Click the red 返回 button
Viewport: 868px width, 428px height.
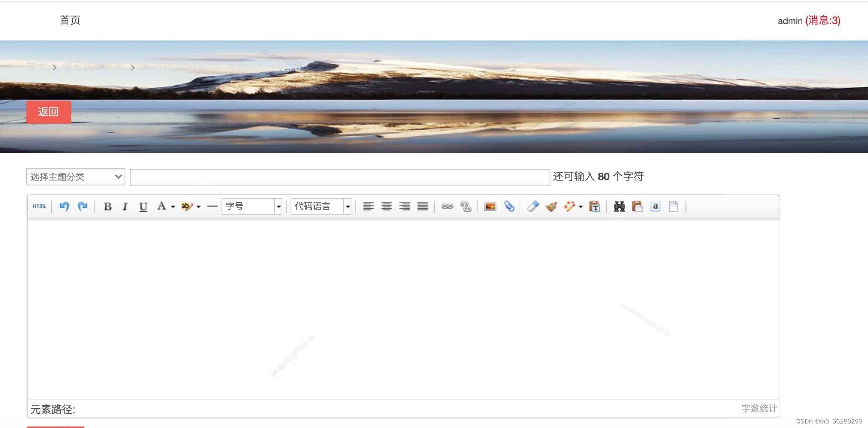pos(48,112)
